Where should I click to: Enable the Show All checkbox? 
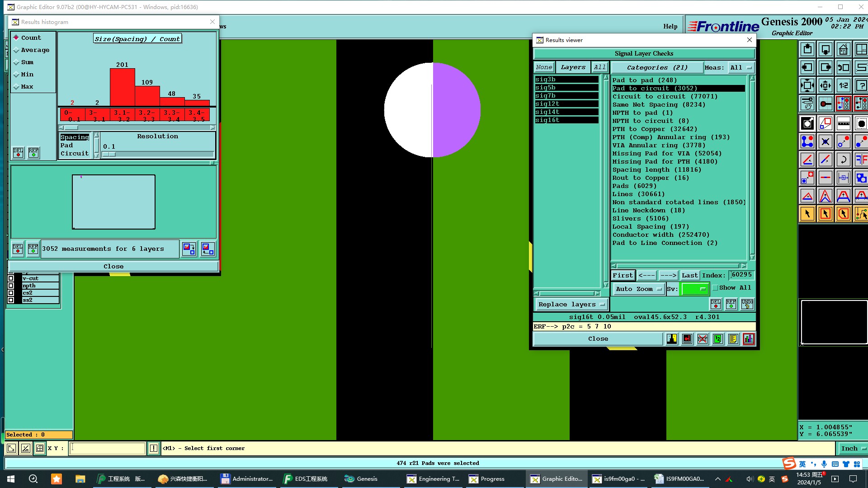coord(715,288)
